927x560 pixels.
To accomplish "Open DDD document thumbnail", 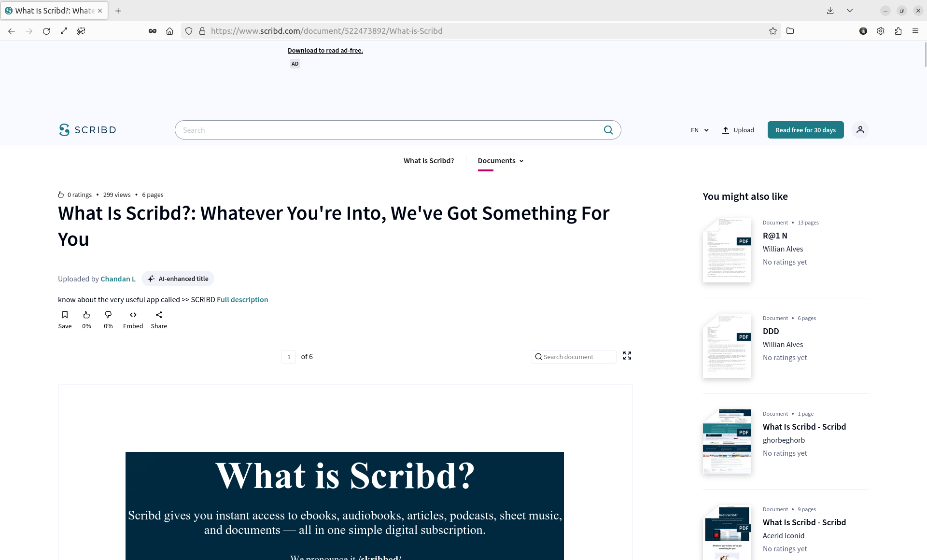I will [727, 346].
